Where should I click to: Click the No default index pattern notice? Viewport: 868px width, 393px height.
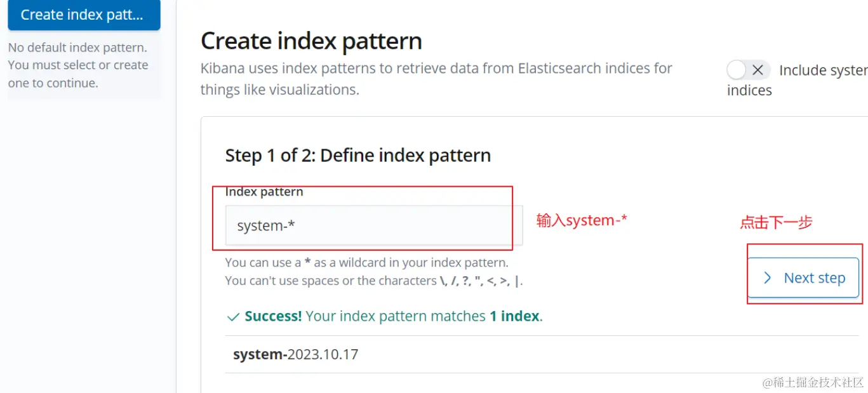(77, 65)
